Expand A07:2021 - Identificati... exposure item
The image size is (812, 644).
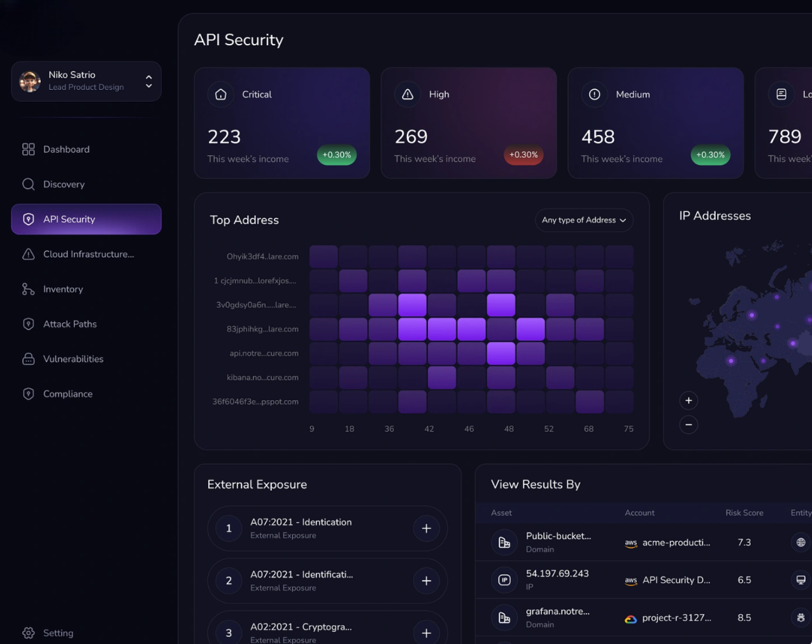[x=426, y=581]
